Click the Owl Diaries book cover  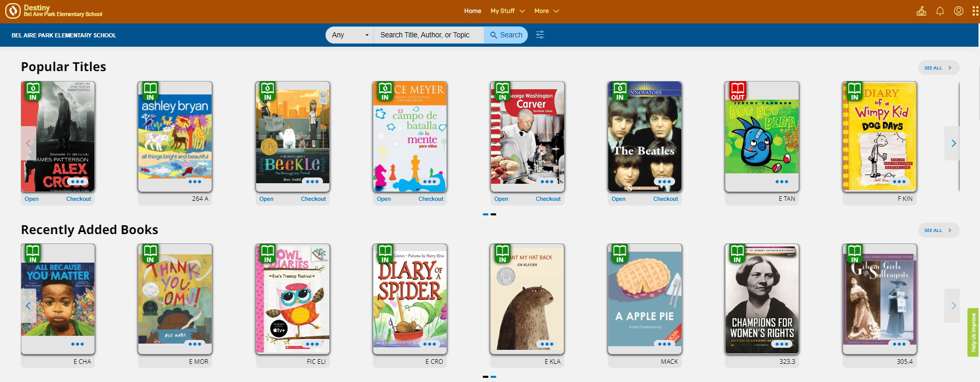point(292,299)
